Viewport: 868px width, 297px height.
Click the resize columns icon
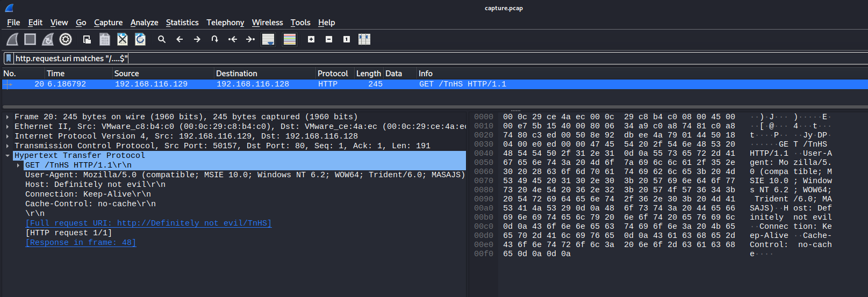point(364,39)
